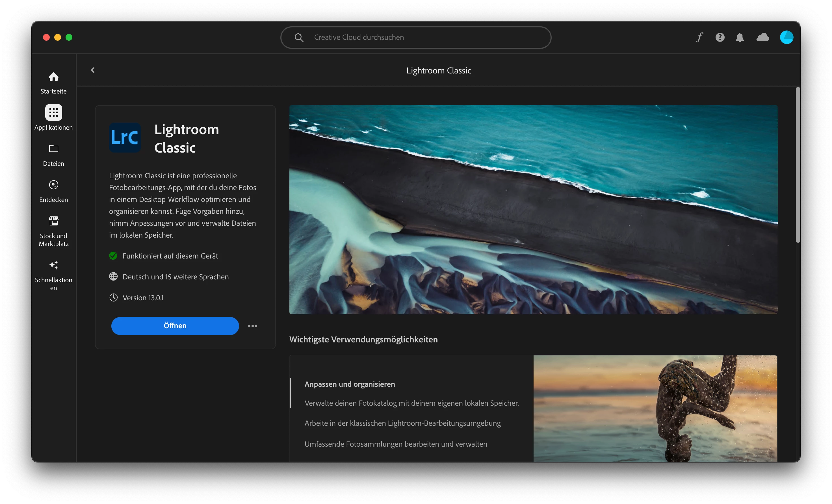The height and width of the screenshot is (504, 832).
Task: Show notifications bell
Action: (x=740, y=37)
